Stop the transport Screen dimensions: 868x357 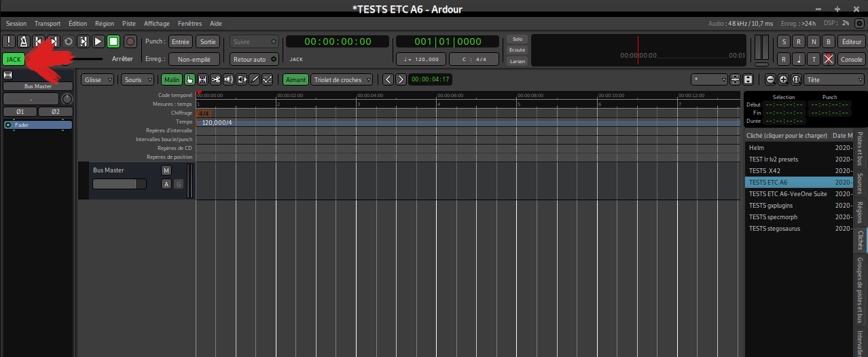click(113, 41)
